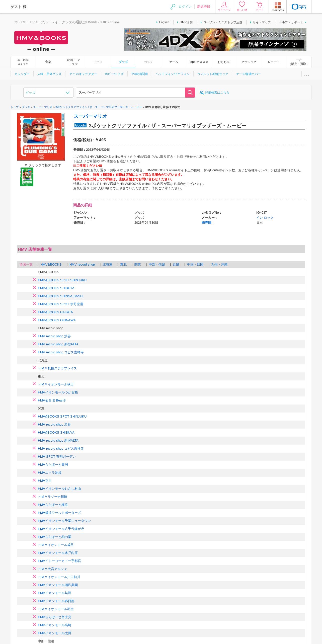322x644 pixels.
Task: Open store ＨＭＶ札幌ステラプレイス
Action: [57, 368]
